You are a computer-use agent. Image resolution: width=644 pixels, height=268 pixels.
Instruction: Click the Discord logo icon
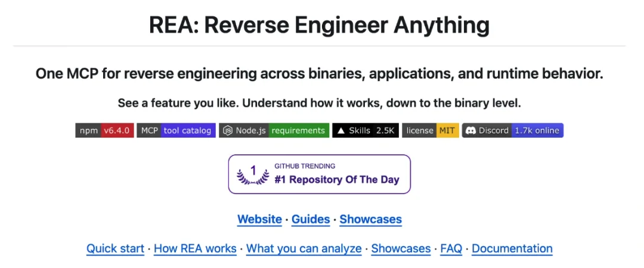(471, 130)
